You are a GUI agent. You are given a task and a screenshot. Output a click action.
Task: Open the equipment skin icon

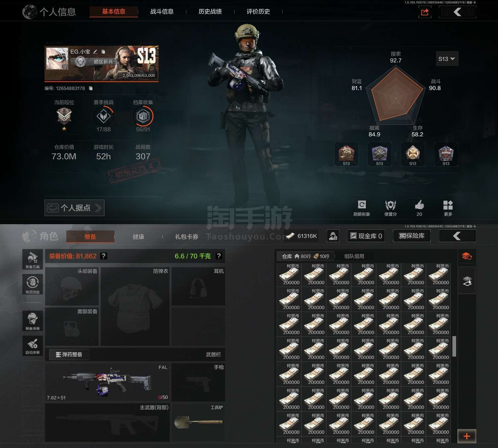pyautogui.click(x=33, y=321)
